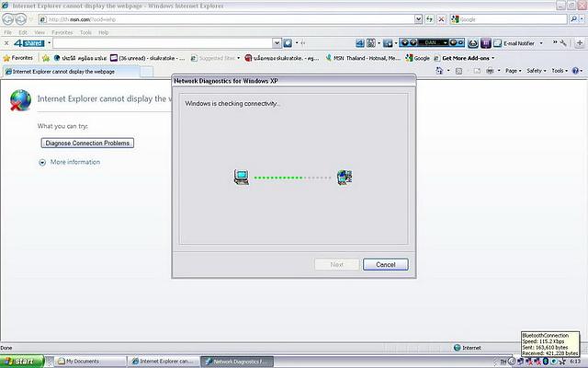Image resolution: width=588 pixels, height=368 pixels.
Task: Select 'Internet Explorer cannot display' tab
Action: tap(71, 72)
